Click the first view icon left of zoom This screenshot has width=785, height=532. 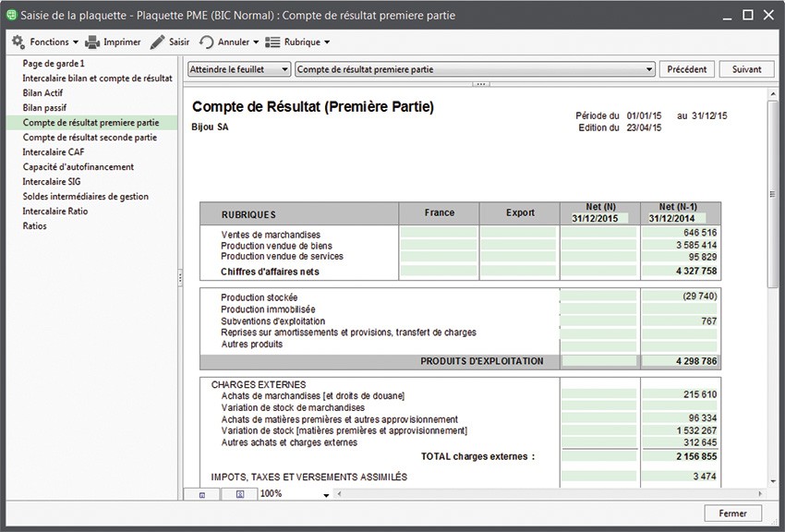point(202,494)
